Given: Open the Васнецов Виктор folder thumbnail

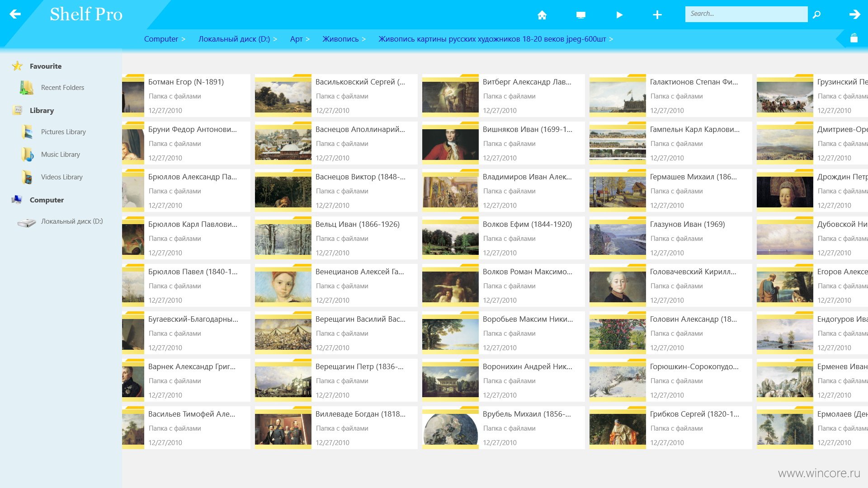Looking at the screenshot, I should point(283,190).
